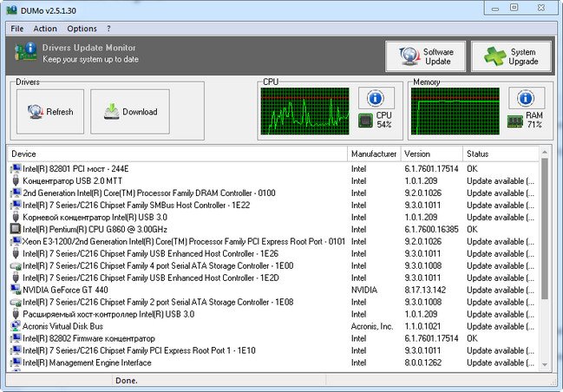Close the DUMo window
The image size is (563, 392).
pos(541,8)
